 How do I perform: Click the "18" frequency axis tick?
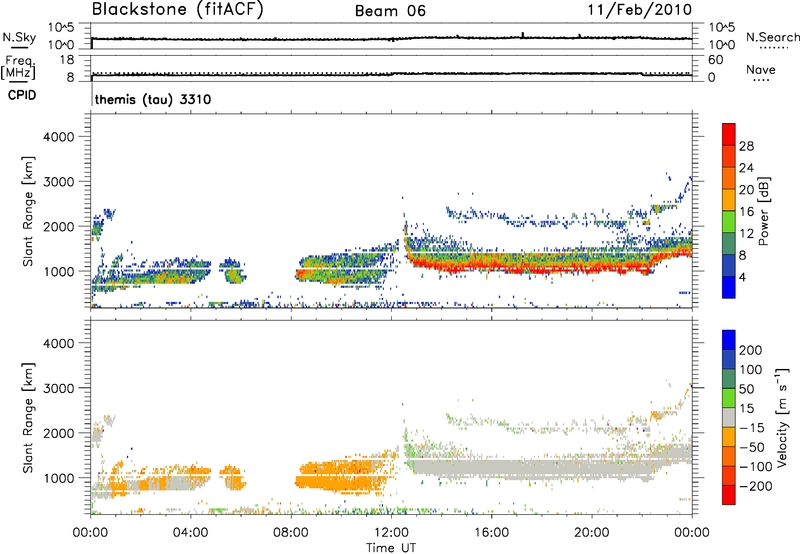pos(67,60)
